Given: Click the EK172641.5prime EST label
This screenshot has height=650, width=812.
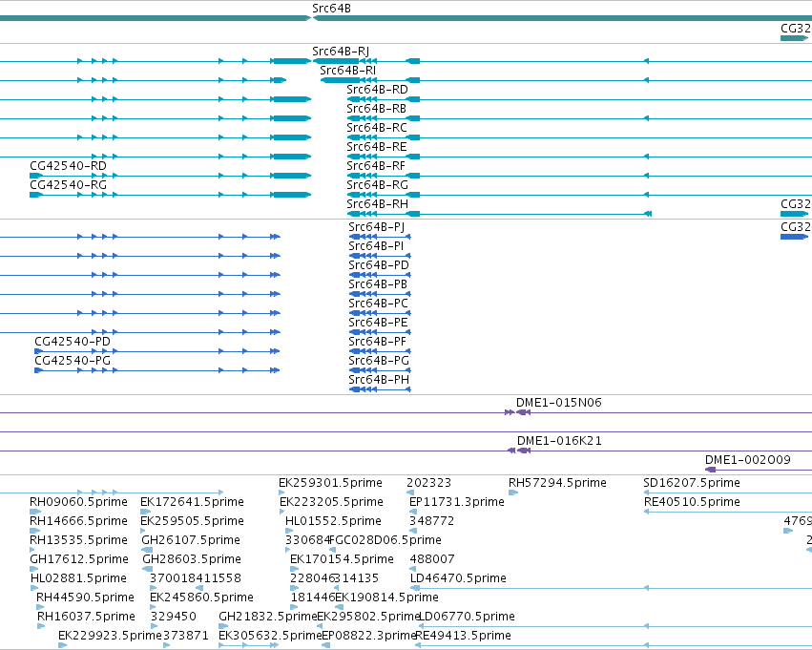Looking at the screenshot, I should pyautogui.click(x=192, y=503).
